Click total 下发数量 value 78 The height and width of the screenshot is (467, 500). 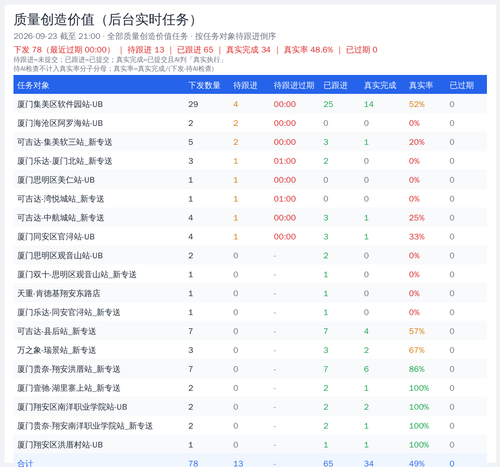click(193, 463)
